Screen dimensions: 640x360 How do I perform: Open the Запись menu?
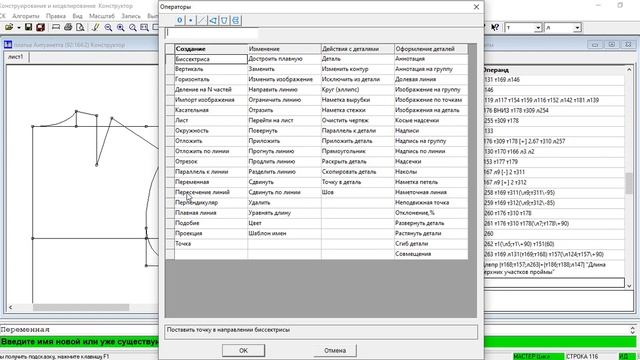pyautogui.click(x=131, y=16)
